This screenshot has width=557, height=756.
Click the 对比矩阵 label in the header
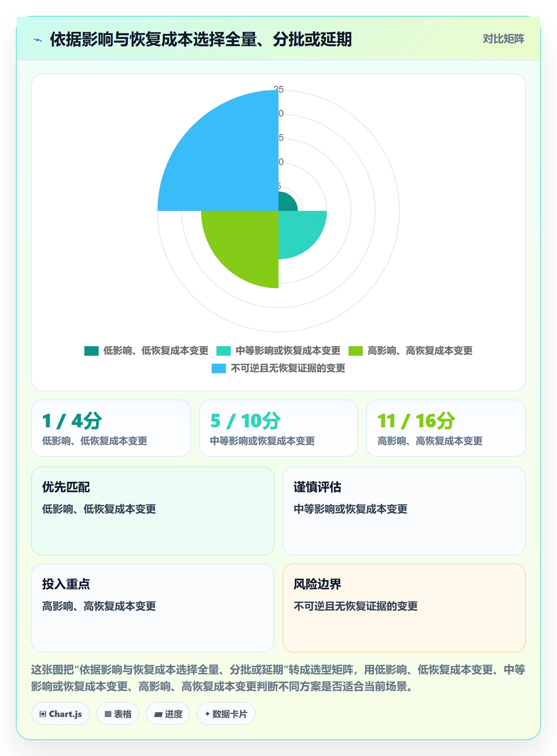503,39
